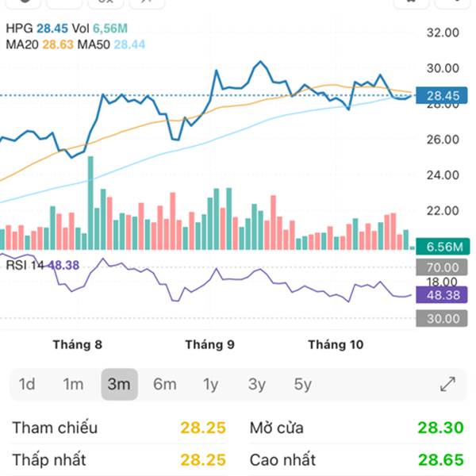Screen dimensions: 476x476
Task: Switch to the 3y timeframe
Action: pos(256,385)
